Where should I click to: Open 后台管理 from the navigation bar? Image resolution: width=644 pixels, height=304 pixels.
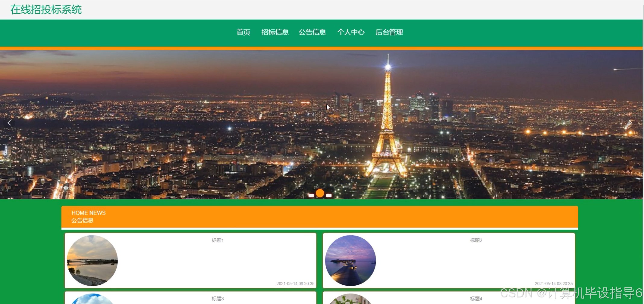(389, 32)
